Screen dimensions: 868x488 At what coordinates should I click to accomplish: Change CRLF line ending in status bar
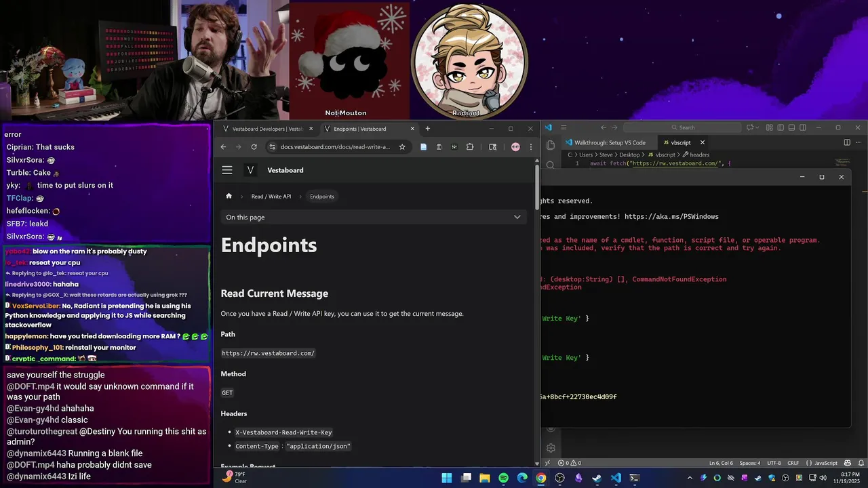click(x=793, y=463)
